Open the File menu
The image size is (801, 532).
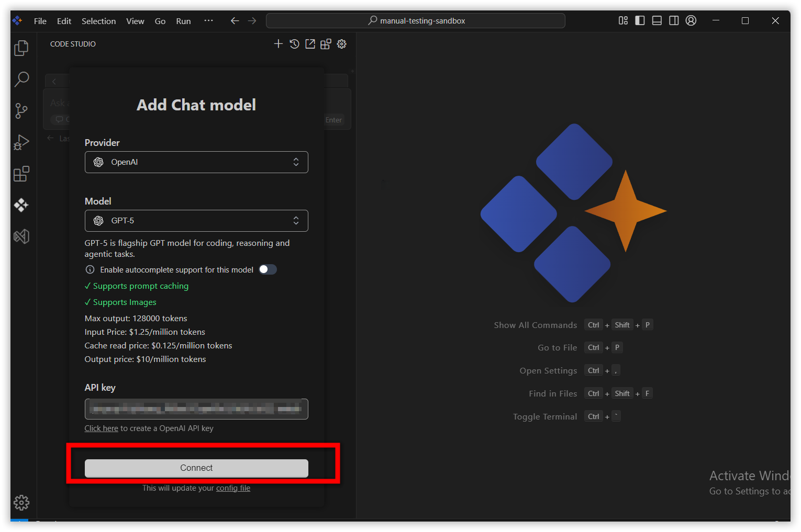click(40, 21)
